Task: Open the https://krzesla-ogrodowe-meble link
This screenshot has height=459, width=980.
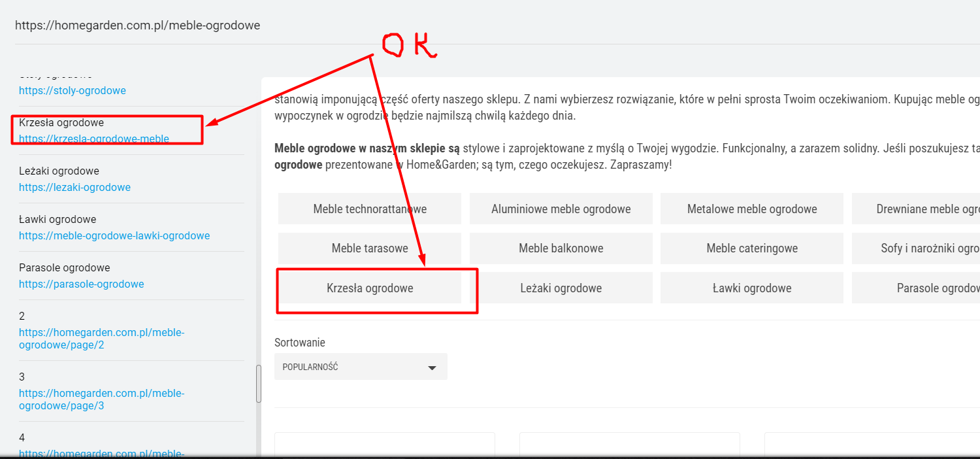Action: click(94, 139)
